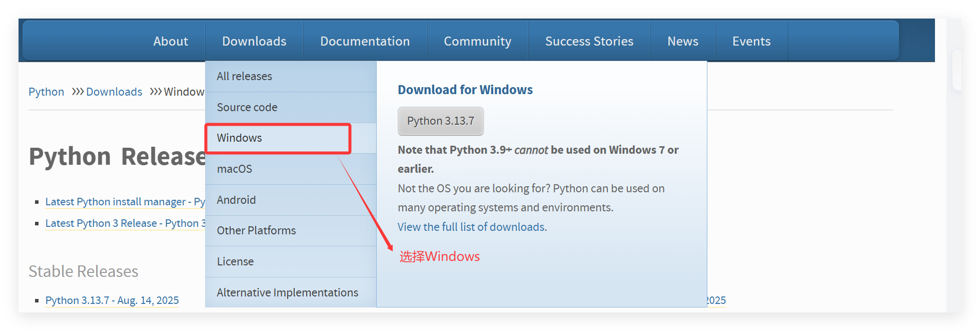Open Alternative Implementations menu entry
This screenshot has height=331, width=980.
(287, 292)
